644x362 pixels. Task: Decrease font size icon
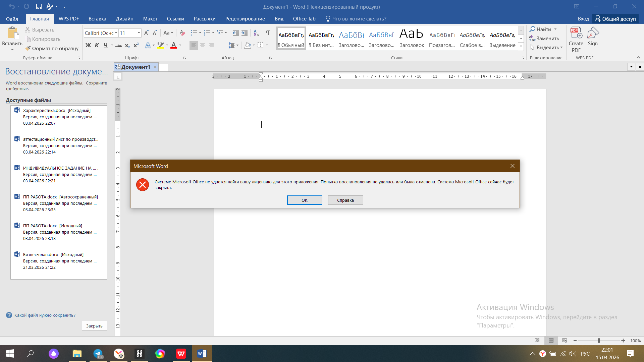[155, 33]
